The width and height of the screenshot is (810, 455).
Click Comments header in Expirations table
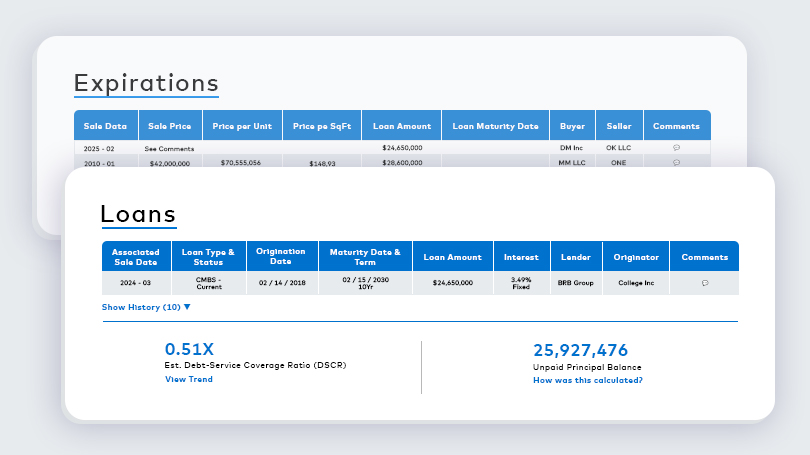click(x=677, y=125)
